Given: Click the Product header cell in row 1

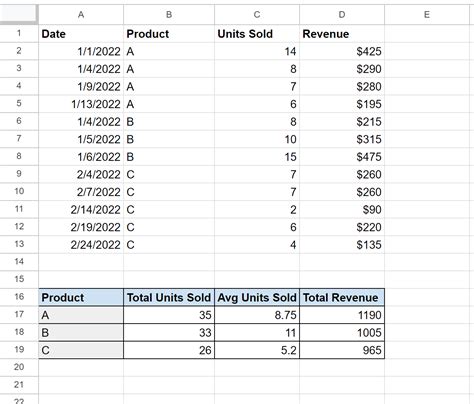Looking at the screenshot, I should (x=169, y=34).
